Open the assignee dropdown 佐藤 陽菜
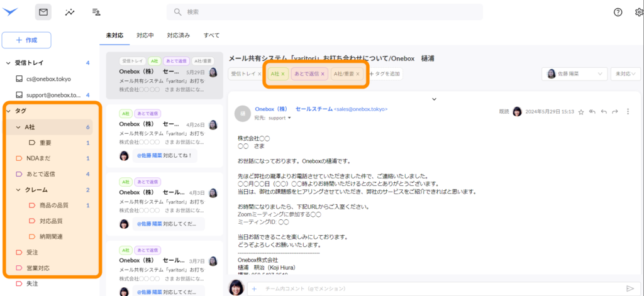The image size is (644, 296). 574,74
